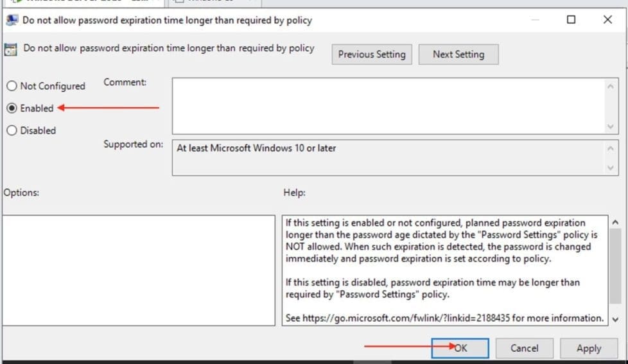628x364 pixels.
Task: Click Supported on box scroll up arrow
Action: [x=611, y=148]
